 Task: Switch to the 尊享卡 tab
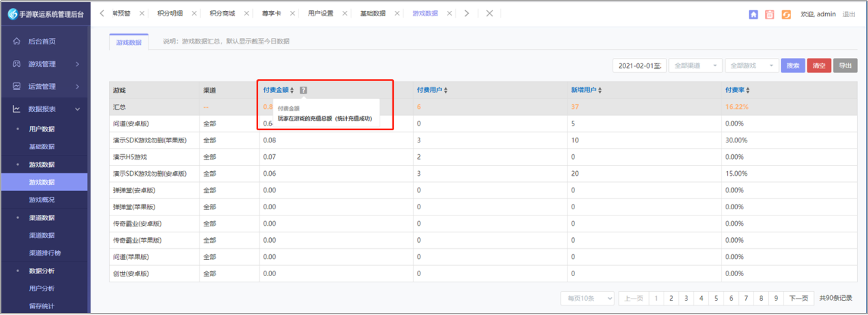pos(272,13)
